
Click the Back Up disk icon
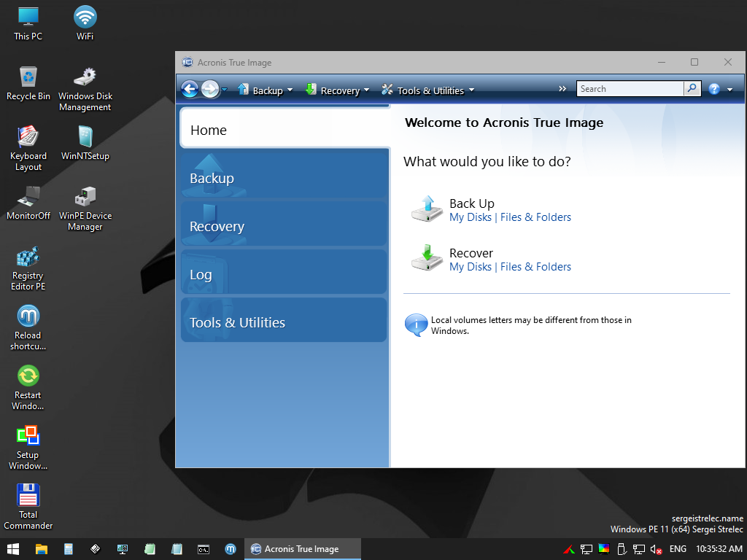pos(426,209)
